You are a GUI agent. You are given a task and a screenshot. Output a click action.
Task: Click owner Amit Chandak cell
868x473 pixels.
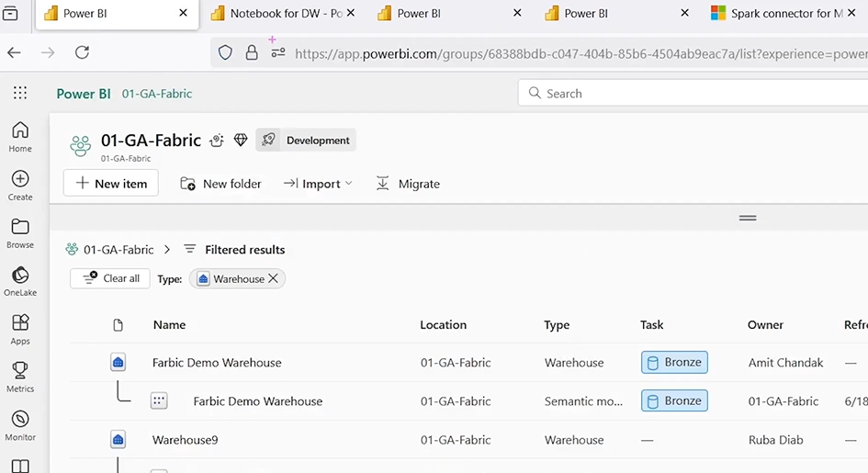(785, 363)
